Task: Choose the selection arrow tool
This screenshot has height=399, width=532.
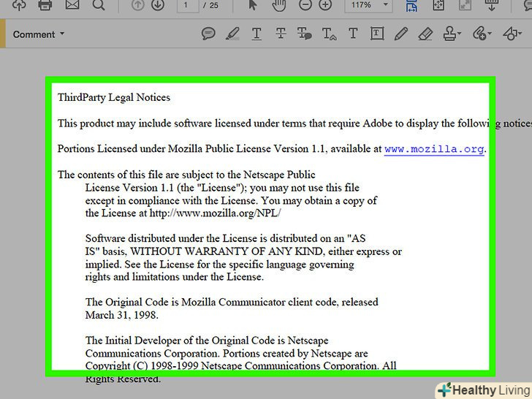Action: click(253, 4)
